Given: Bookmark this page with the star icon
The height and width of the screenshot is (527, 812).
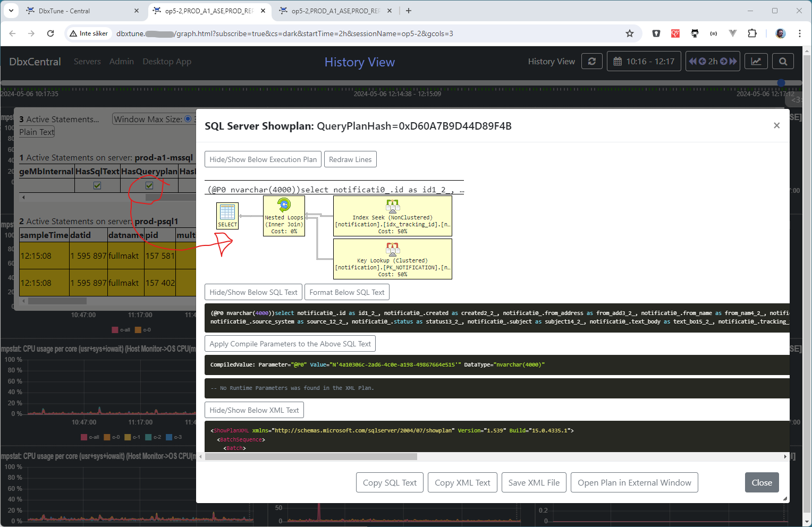Looking at the screenshot, I should pyautogui.click(x=630, y=33).
